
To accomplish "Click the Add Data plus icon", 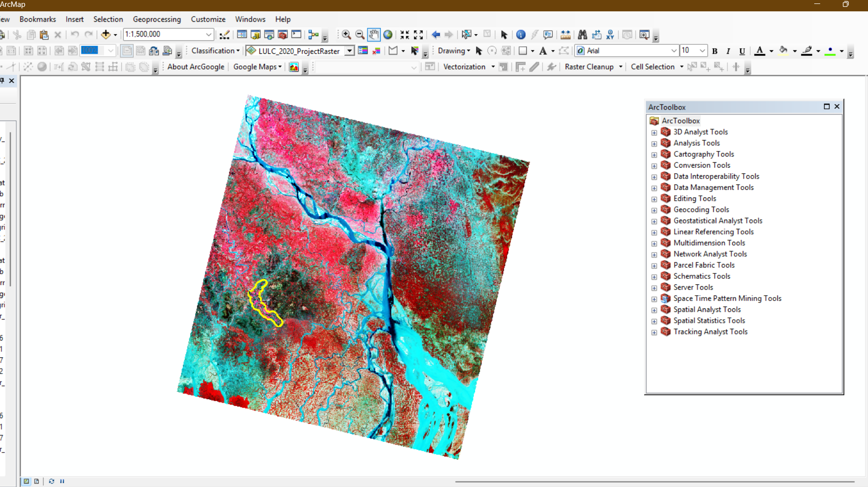I will click(106, 35).
